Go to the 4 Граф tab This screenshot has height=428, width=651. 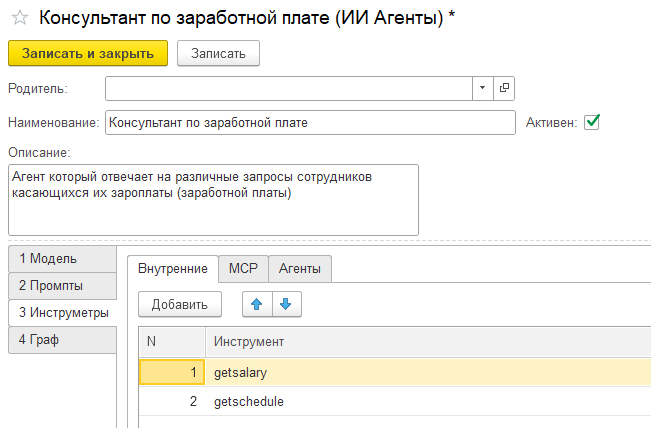[61, 340]
